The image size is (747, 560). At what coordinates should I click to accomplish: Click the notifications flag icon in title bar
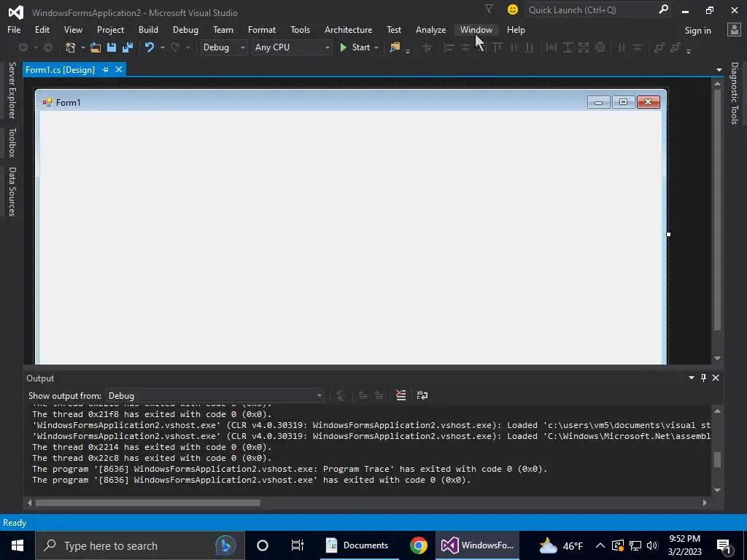(x=489, y=9)
